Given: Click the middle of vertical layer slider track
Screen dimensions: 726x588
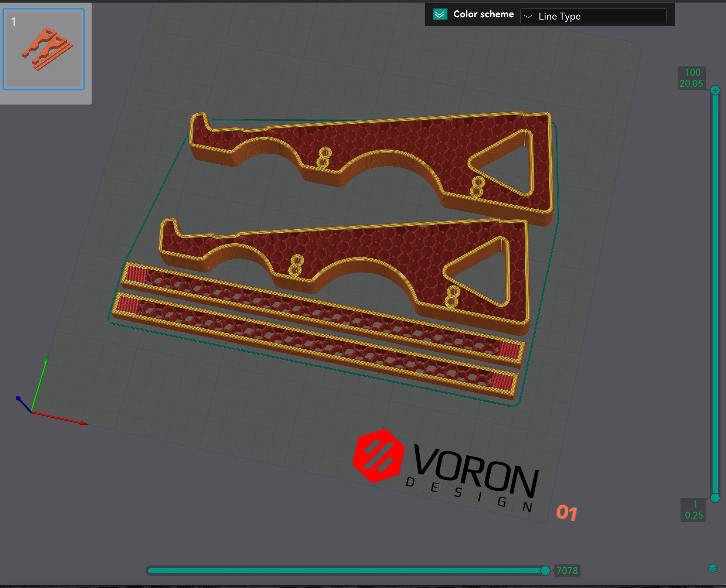Looking at the screenshot, I should pos(715,294).
